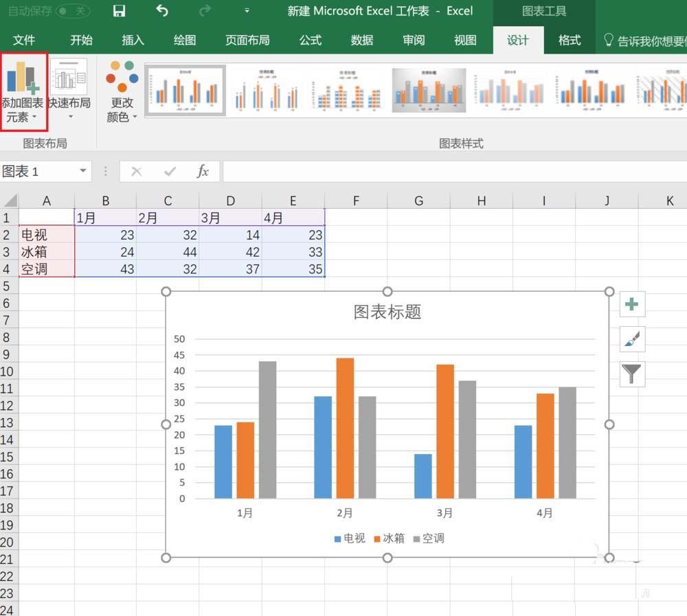Select the Chart Styles brush icon next to chart
Viewport: 687px width, 616px height.
(x=631, y=339)
